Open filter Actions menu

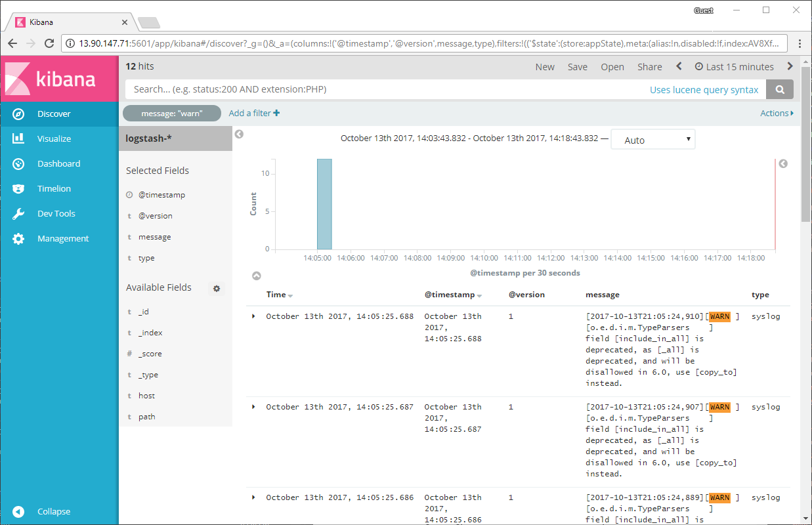[x=777, y=113]
